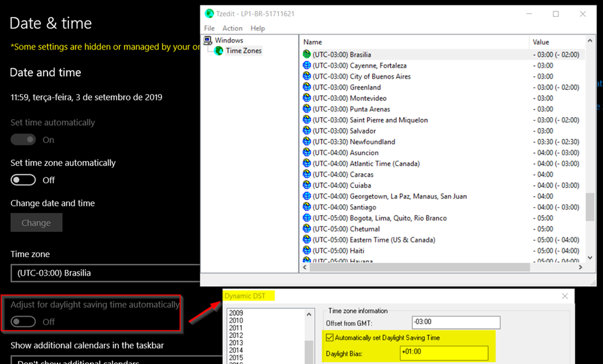
Task: Click the globe icon beside Montevideo
Action: [x=307, y=98]
